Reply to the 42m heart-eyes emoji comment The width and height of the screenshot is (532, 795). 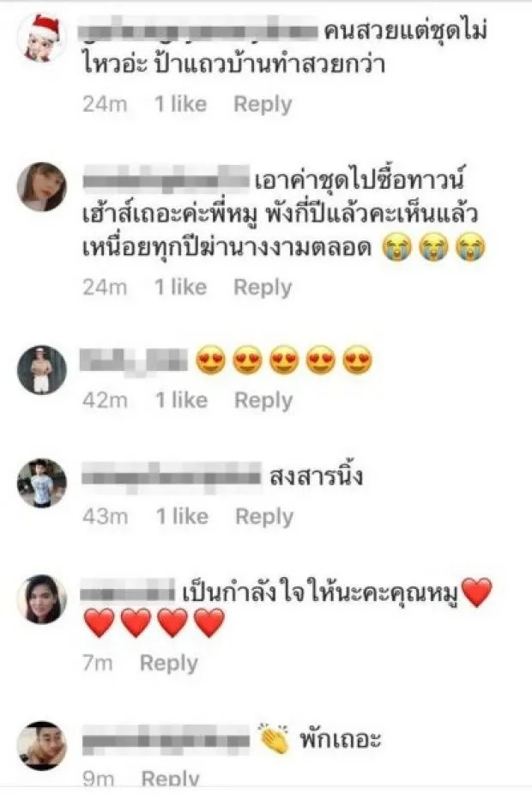tap(263, 401)
